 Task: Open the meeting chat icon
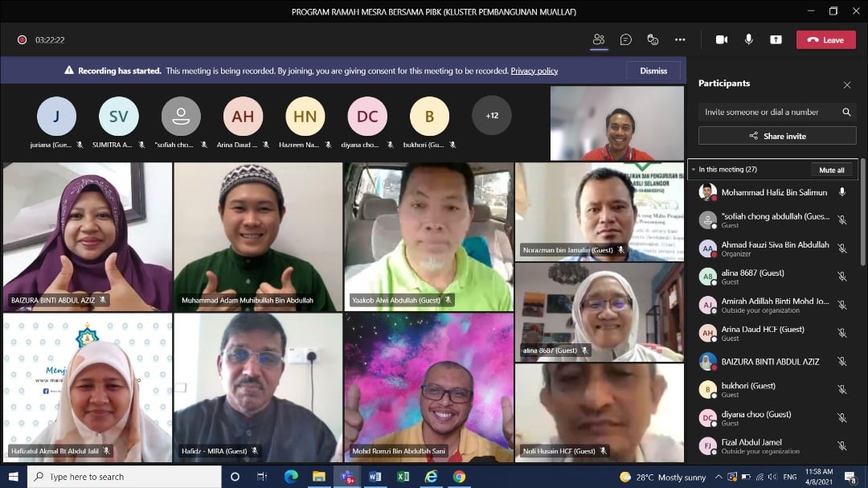tap(625, 39)
